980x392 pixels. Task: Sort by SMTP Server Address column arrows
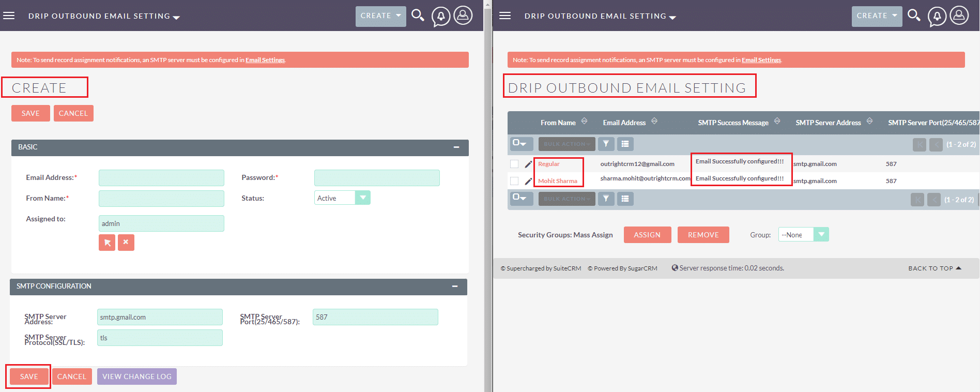869,121
